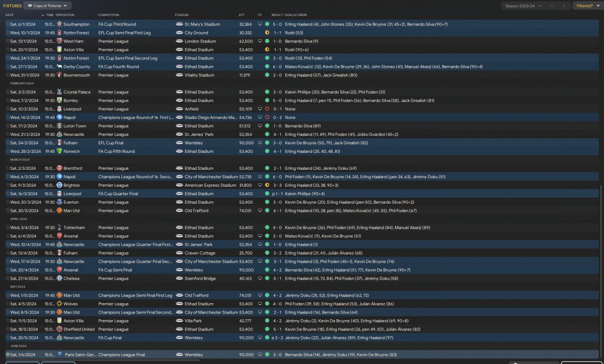Tick the selection circle for the Burnley fixture
The height and width of the screenshot is (364, 604).
(8, 100)
